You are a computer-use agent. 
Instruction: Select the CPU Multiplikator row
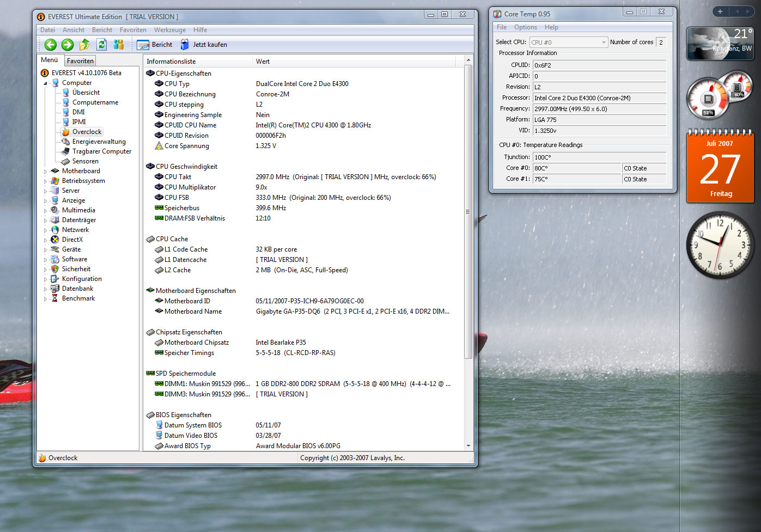[x=303, y=187]
